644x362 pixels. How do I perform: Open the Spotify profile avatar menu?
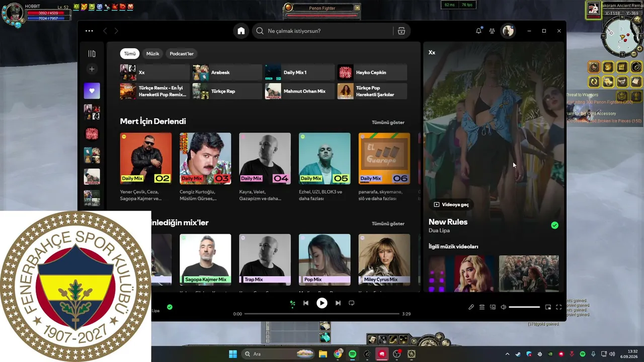pyautogui.click(x=508, y=31)
